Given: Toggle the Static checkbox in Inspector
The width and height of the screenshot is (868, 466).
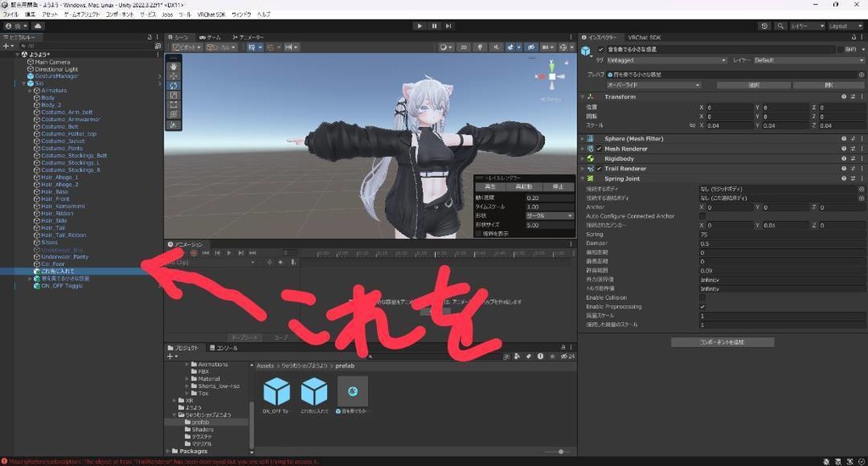Looking at the screenshot, I should (x=841, y=49).
